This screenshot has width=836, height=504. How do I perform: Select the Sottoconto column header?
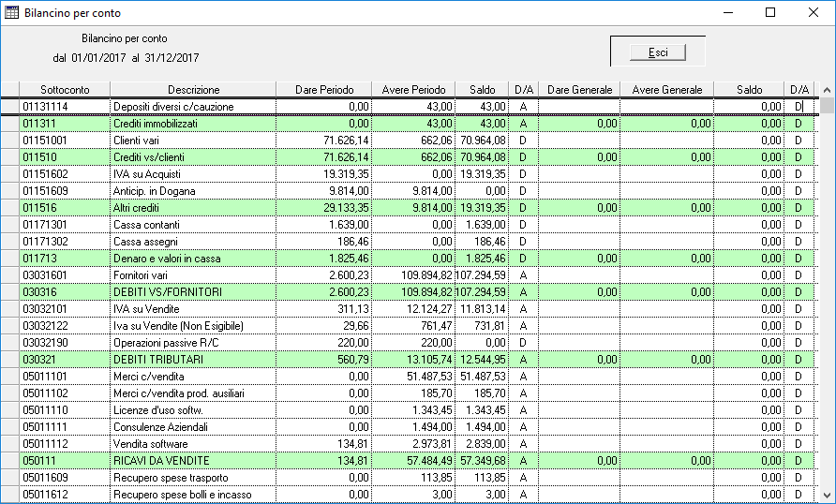[x=65, y=90]
